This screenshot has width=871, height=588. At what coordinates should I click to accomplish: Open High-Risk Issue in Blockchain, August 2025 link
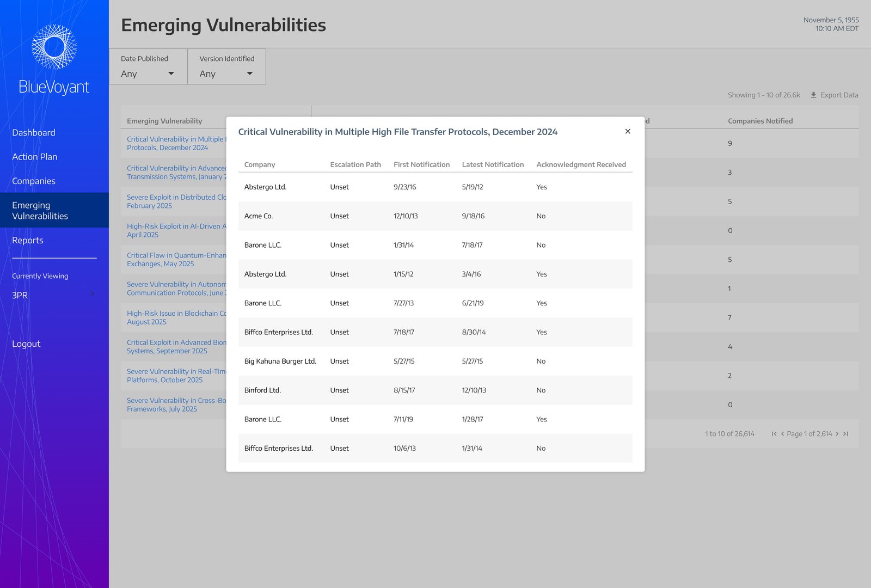(x=176, y=317)
